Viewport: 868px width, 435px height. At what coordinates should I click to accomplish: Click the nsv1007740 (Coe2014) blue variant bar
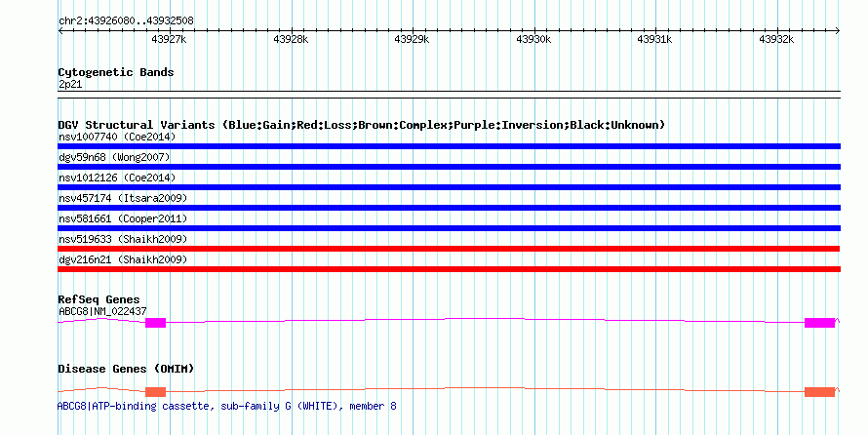449,146
